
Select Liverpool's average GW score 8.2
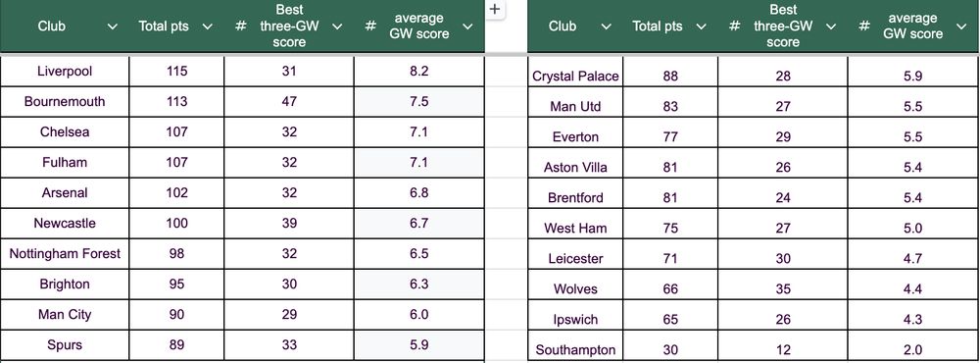tap(418, 72)
